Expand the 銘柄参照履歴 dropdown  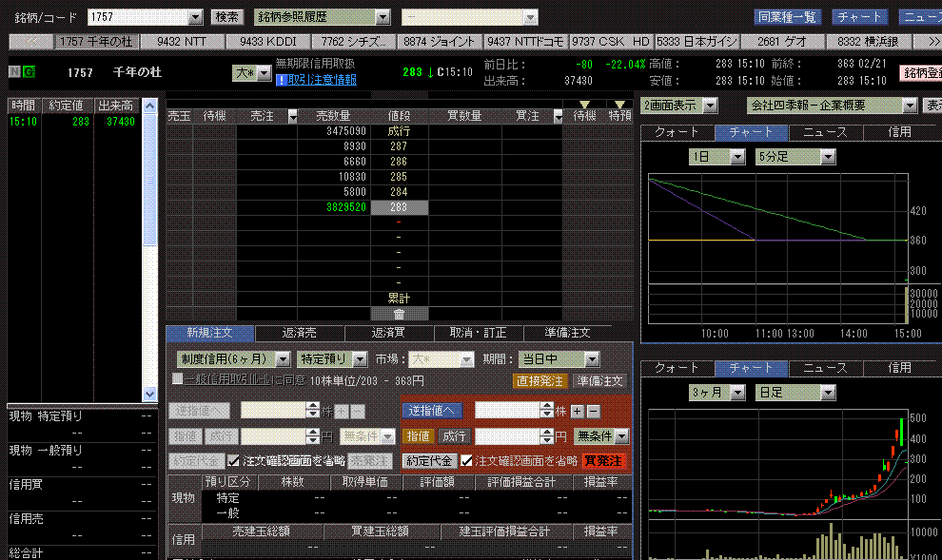click(383, 17)
